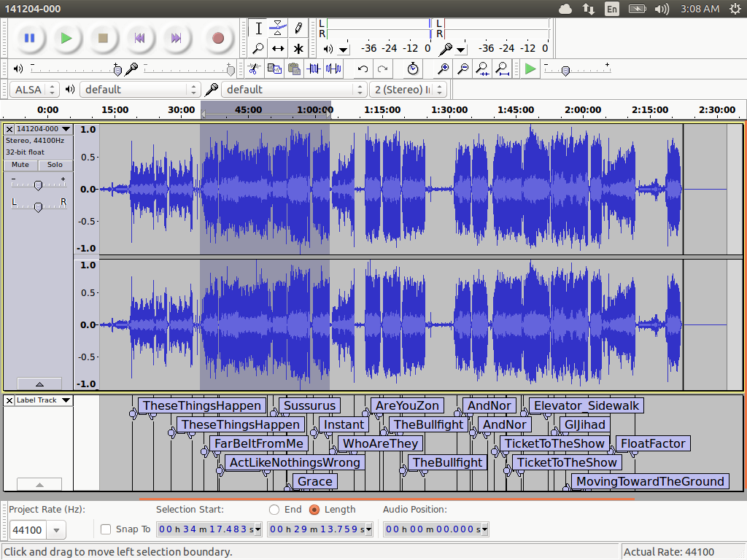Open the 141204-000 track name menu
This screenshot has height=560, width=747.
(x=43, y=129)
